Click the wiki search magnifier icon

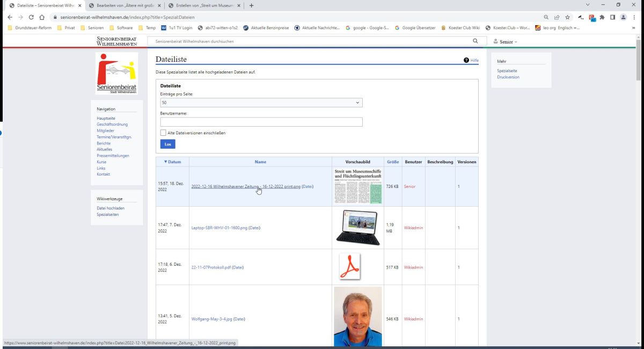[475, 41]
